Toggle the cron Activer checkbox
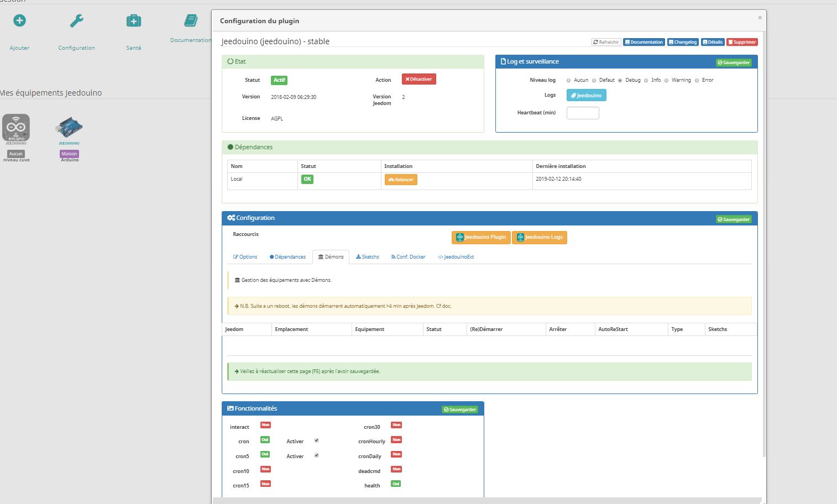 click(316, 440)
